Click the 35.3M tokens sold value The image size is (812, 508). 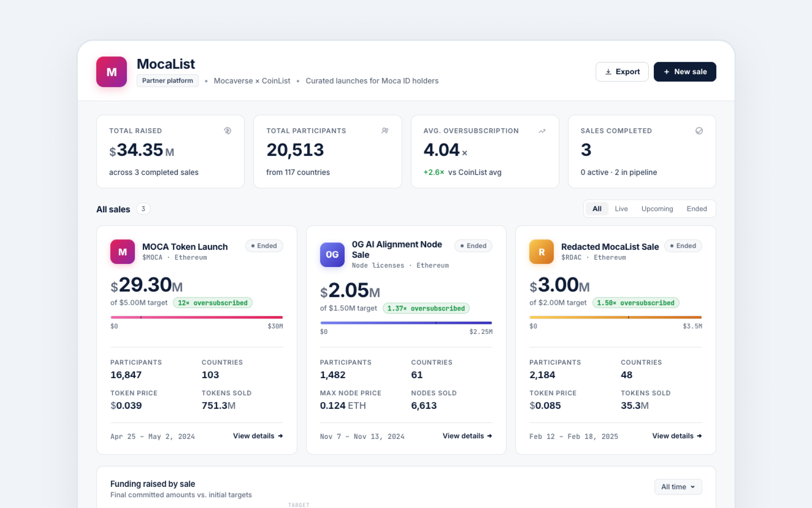point(634,405)
